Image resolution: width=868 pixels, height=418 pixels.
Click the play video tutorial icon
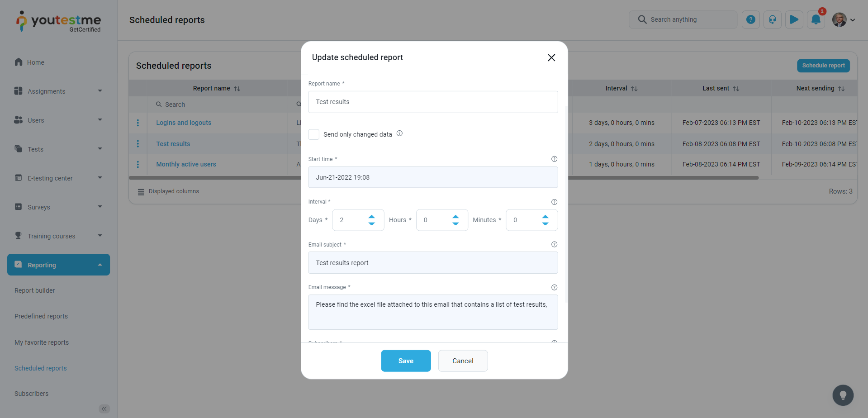tap(794, 20)
